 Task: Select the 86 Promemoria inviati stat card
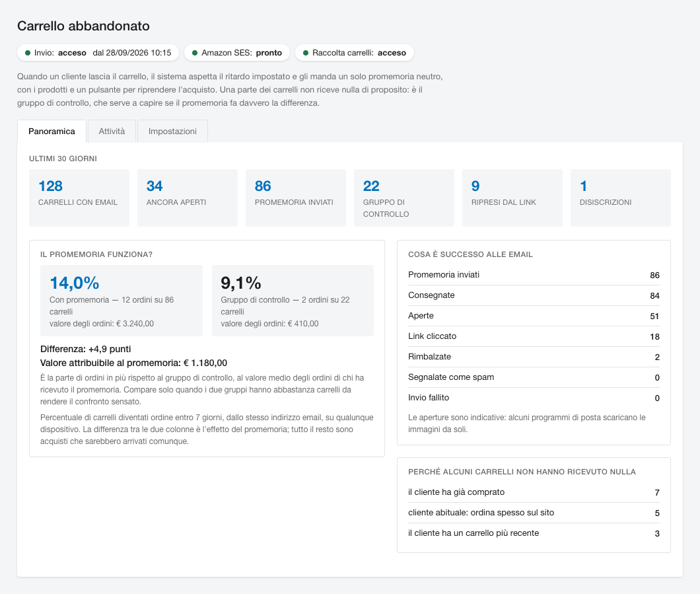pyautogui.click(x=296, y=198)
